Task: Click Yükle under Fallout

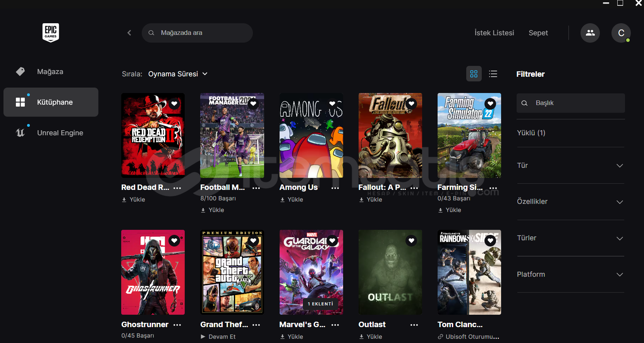Action: pyautogui.click(x=370, y=200)
